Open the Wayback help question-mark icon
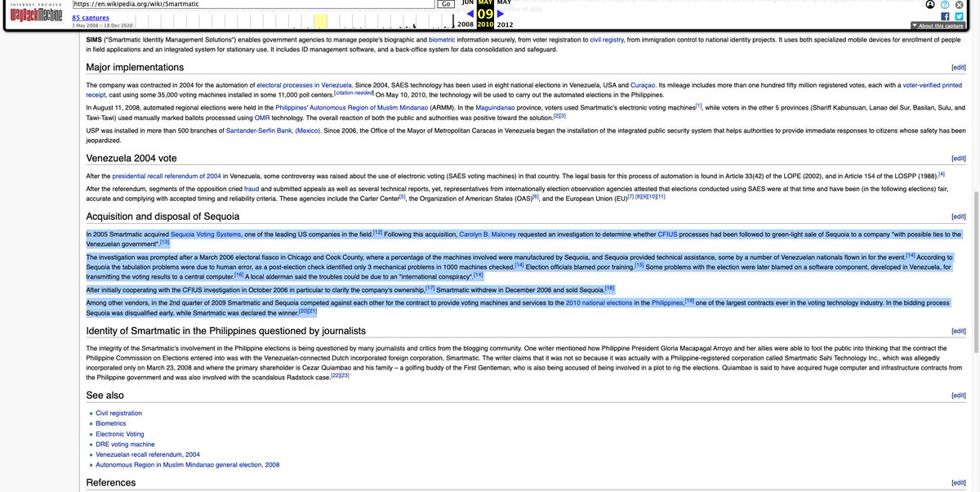Screen dimensions: 980x492 pos(945,4)
